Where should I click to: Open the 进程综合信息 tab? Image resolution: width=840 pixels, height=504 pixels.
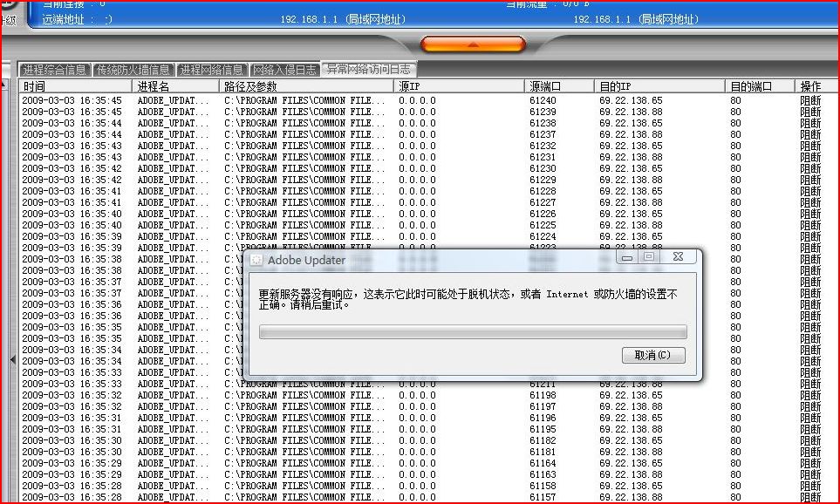[55, 70]
